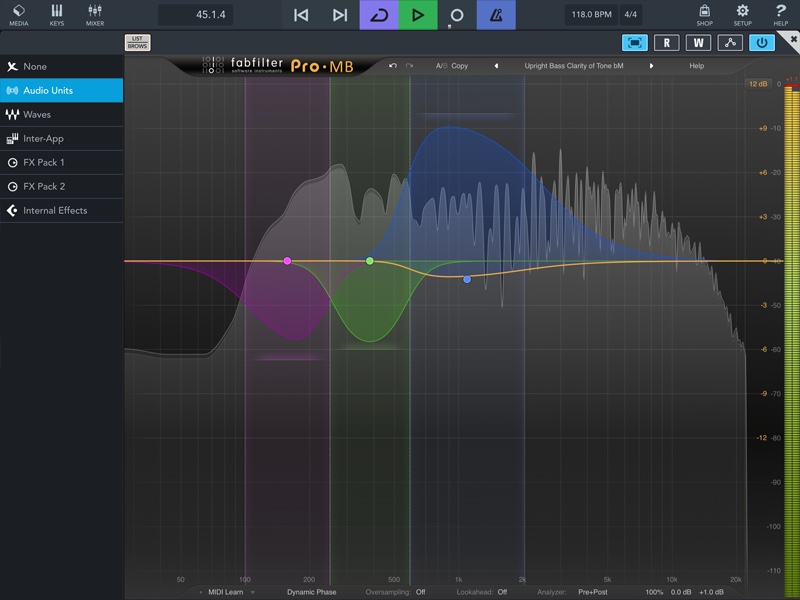Select FX Pack 1 category
800x600 pixels.
(x=61, y=162)
